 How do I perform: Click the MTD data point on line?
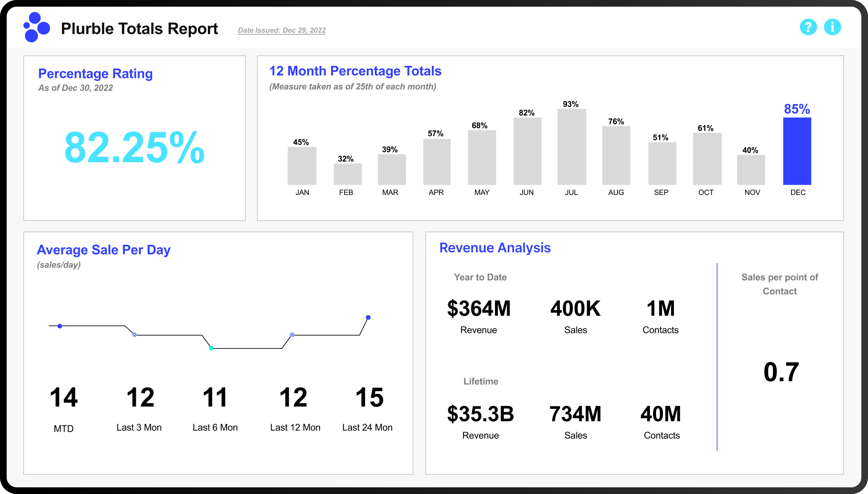tap(60, 326)
